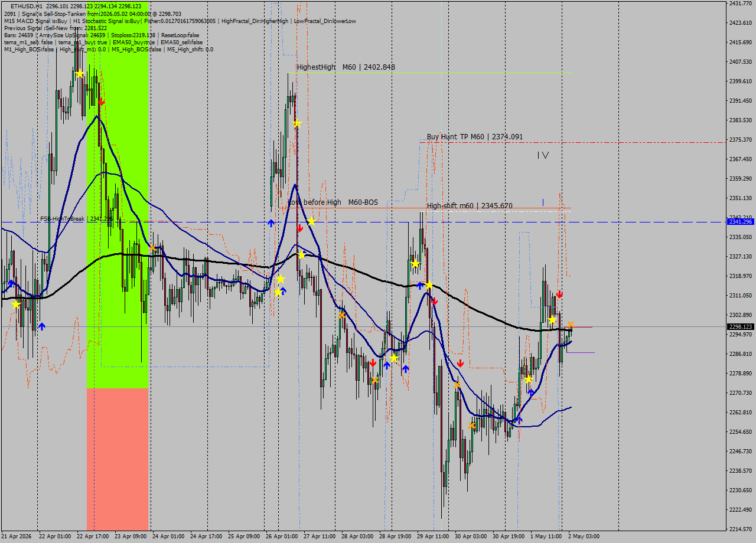Select the Bars: 24659 info line
The image size is (756, 543).
101,35
